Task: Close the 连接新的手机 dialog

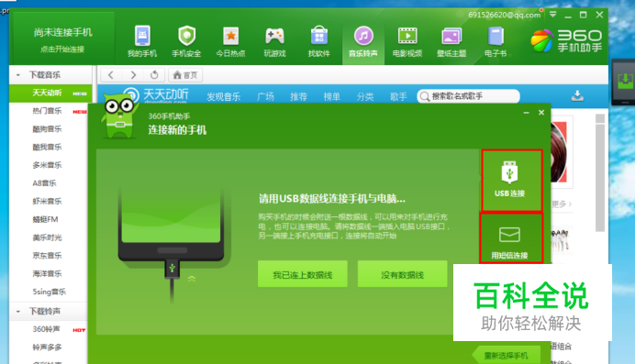Action: point(541,113)
